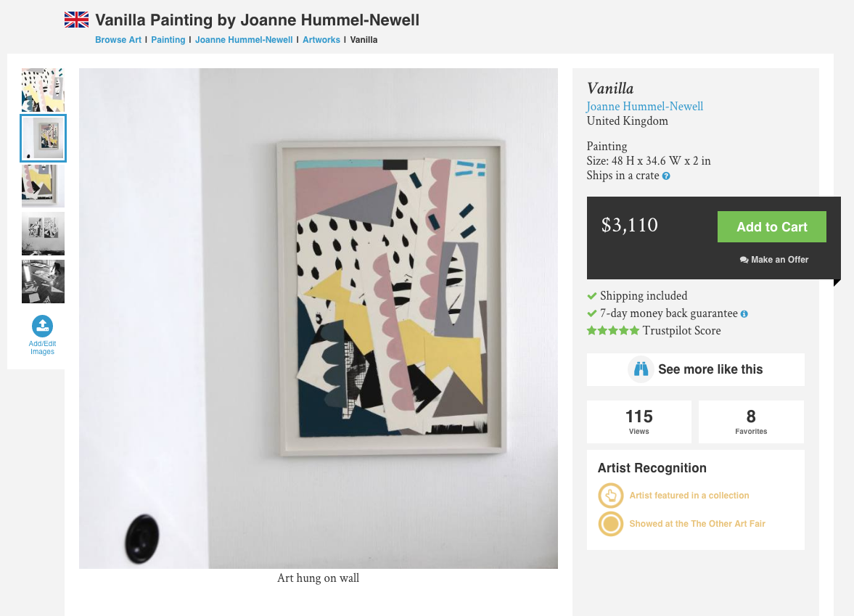Screen dimensions: 854x616
Task: Click The Other Art Fair badge icon
Action: 610,523
